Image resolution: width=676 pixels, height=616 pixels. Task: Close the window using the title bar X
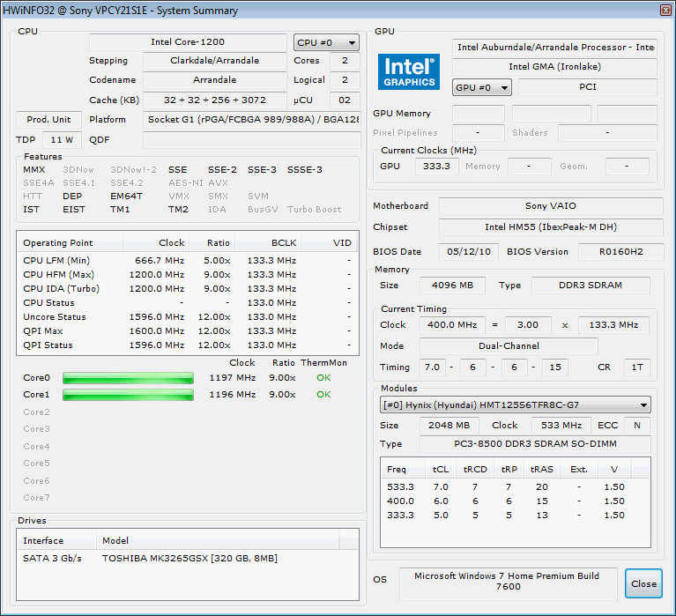[665, 11]
